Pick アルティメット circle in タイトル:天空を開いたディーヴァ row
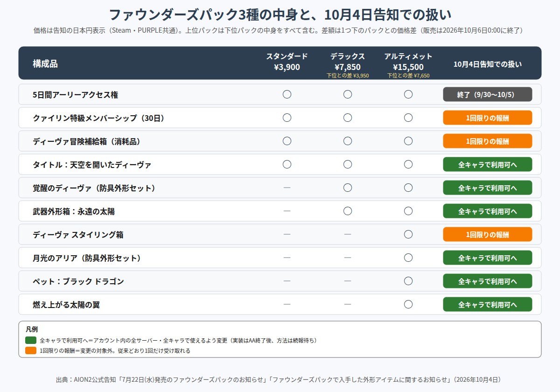560x392 pixels. pos(408,164)
